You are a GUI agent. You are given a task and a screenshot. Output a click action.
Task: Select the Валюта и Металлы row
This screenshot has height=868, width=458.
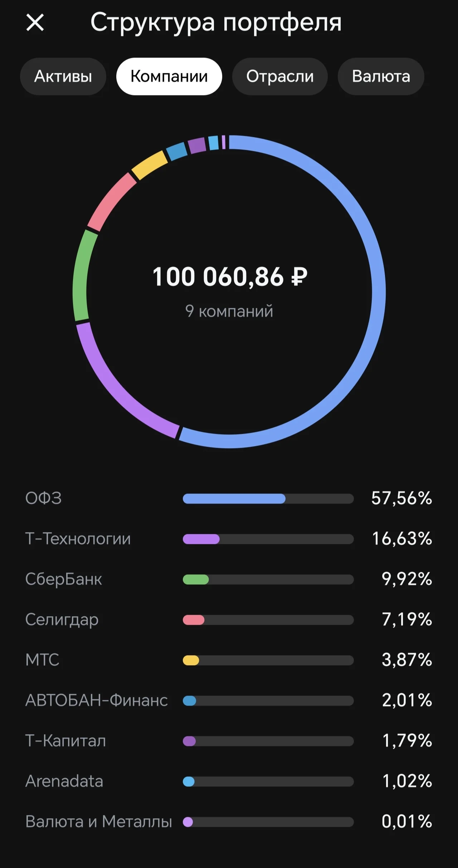tap(229, 822)
